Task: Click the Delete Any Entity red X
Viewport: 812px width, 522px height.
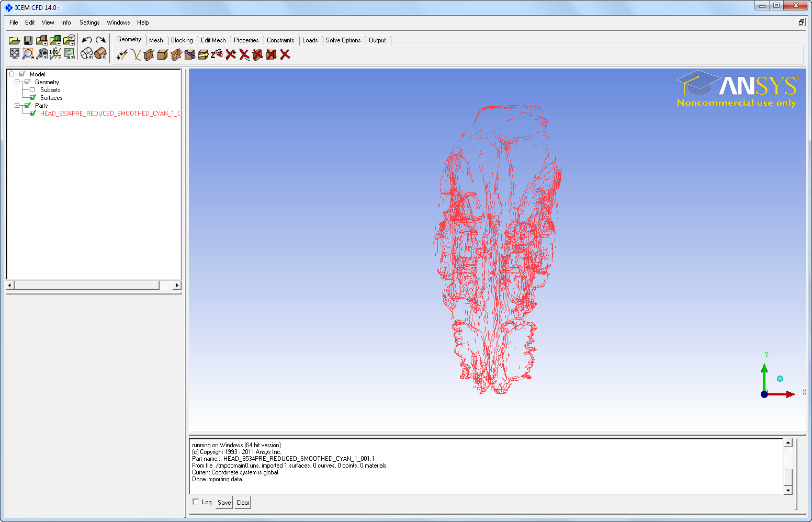Action: [285, 54]
